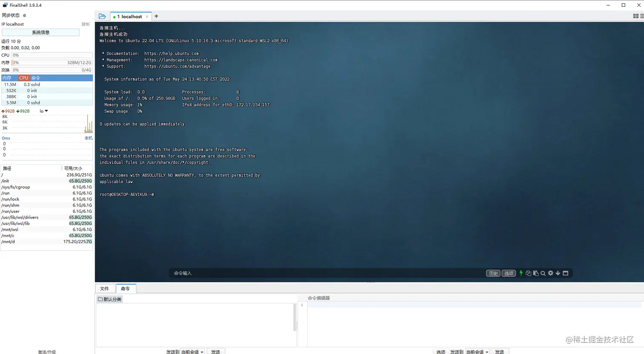This screenshot has width=644, height=354.
Task: Select the 5.5M sshd process row
Action: [x=47, y=103]
